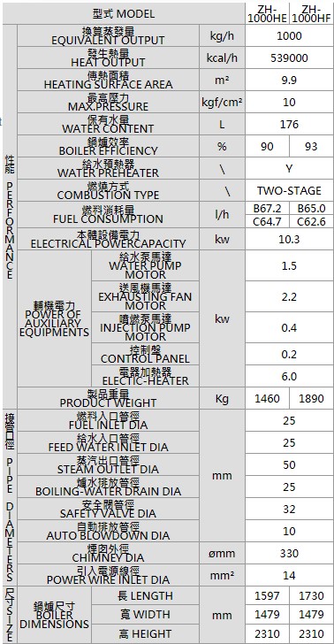Click the ZH-1000HF model header cell

311,13
